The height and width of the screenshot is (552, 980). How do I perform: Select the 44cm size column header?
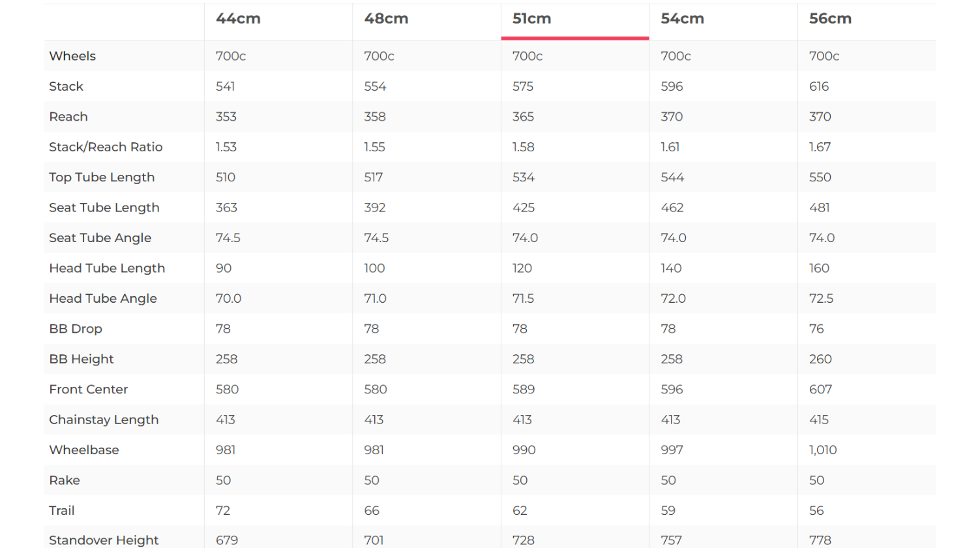coord(238,19)
